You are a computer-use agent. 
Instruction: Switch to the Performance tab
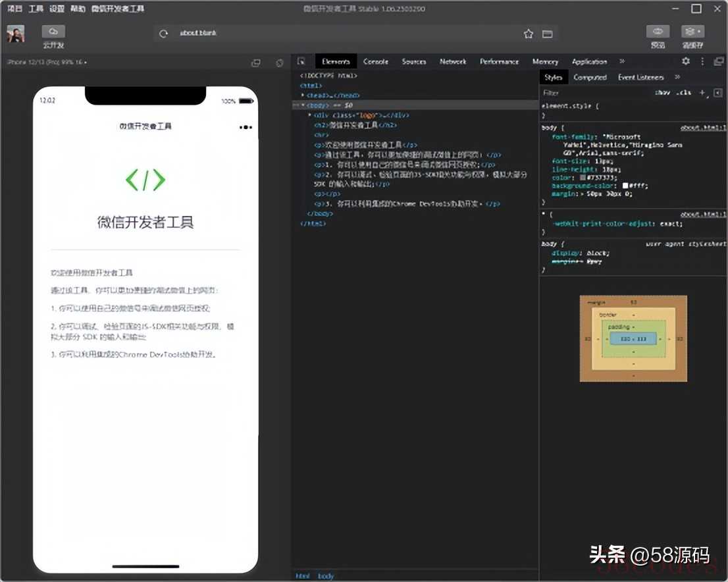[499, 61]
